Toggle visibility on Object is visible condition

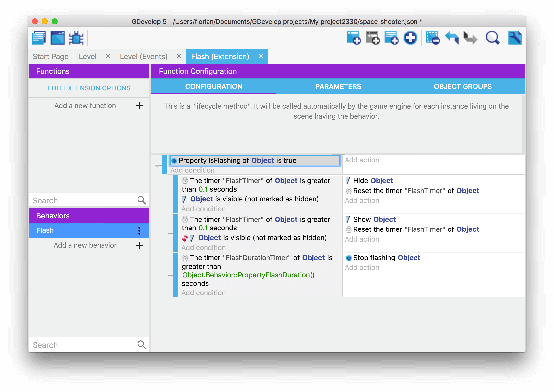184,238
